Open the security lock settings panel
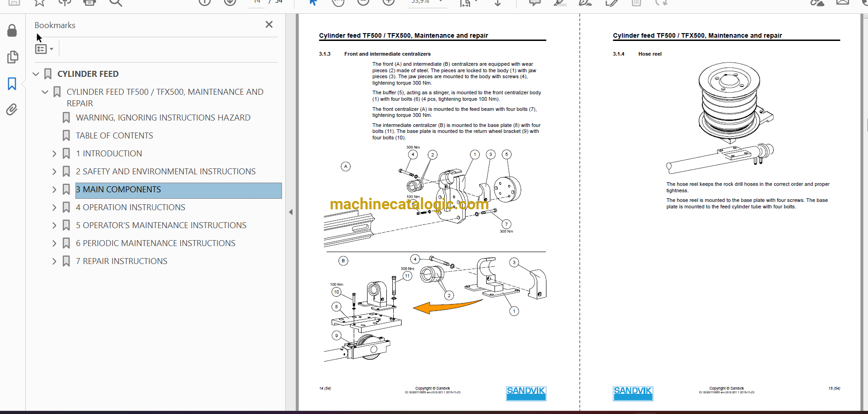Screen dimensions: 868x414 point(12,31)
